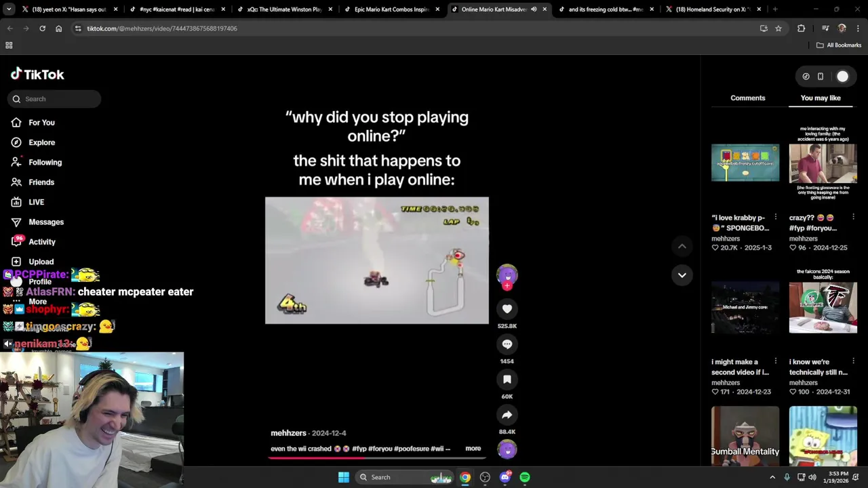The width and height of the screenshot is (868, 488).
Task: Open options for 'i love krabby p-' video
Action: click(775, 217)
